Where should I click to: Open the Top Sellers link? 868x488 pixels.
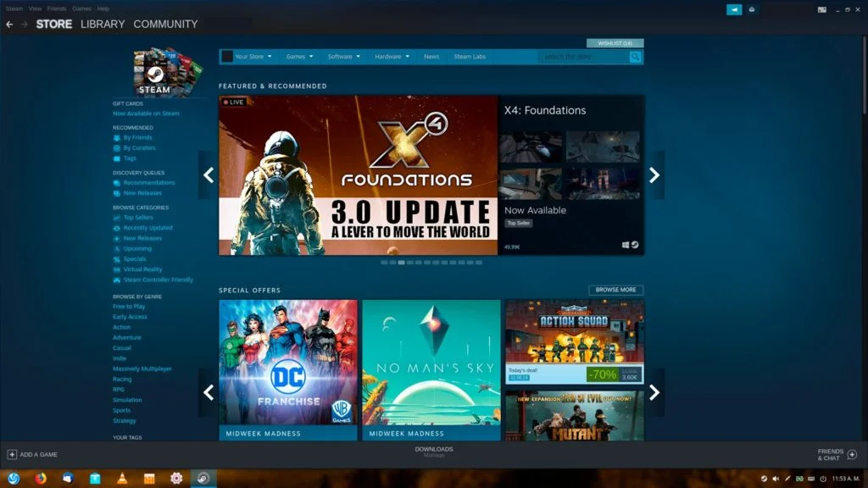138,218
